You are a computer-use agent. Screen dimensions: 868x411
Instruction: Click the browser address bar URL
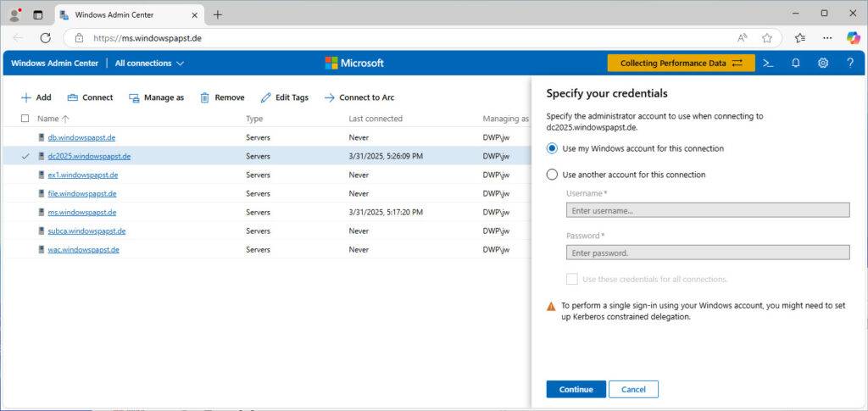point(147,38)
